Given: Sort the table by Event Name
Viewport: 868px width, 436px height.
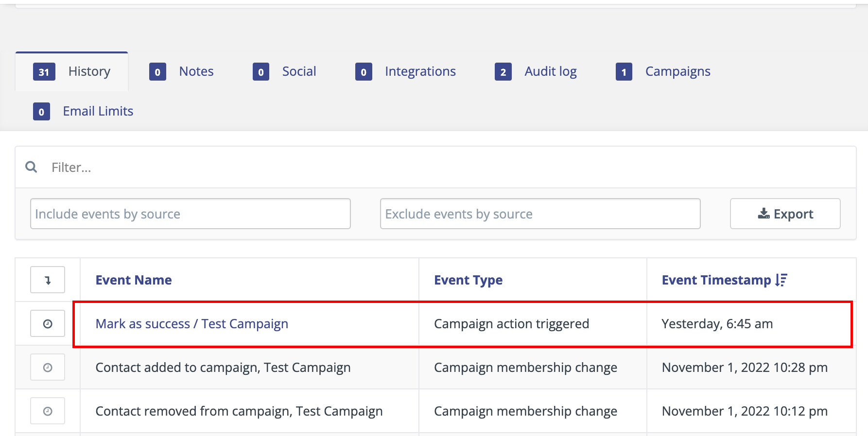Looking at the screenshot, I should 134,280.
